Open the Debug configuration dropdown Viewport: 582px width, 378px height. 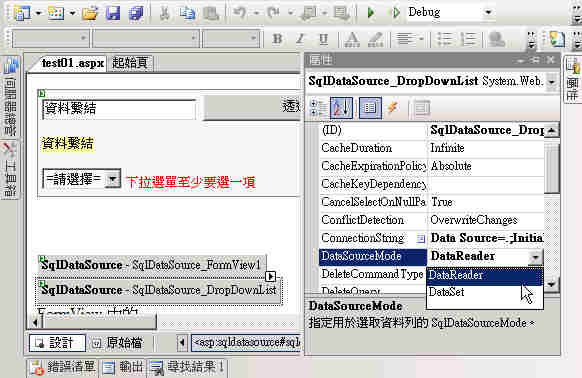488,13
